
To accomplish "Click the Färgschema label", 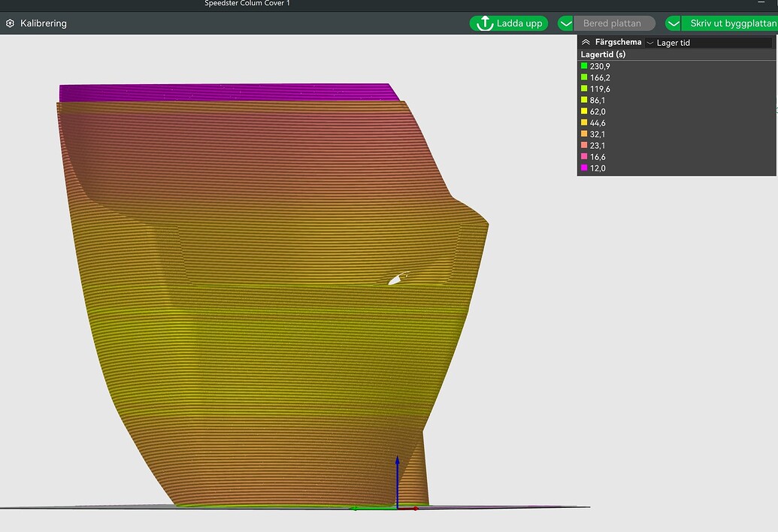I will coord(618,42).
